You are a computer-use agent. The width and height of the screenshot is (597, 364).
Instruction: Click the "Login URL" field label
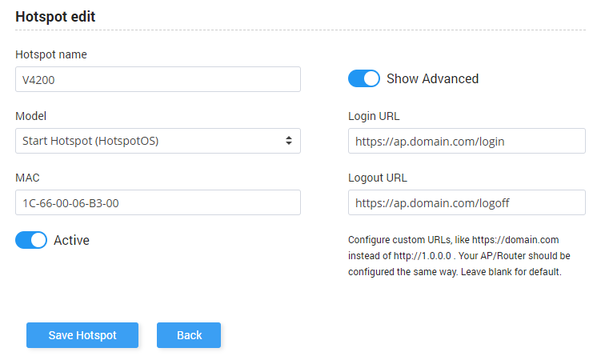click(374, 116)
